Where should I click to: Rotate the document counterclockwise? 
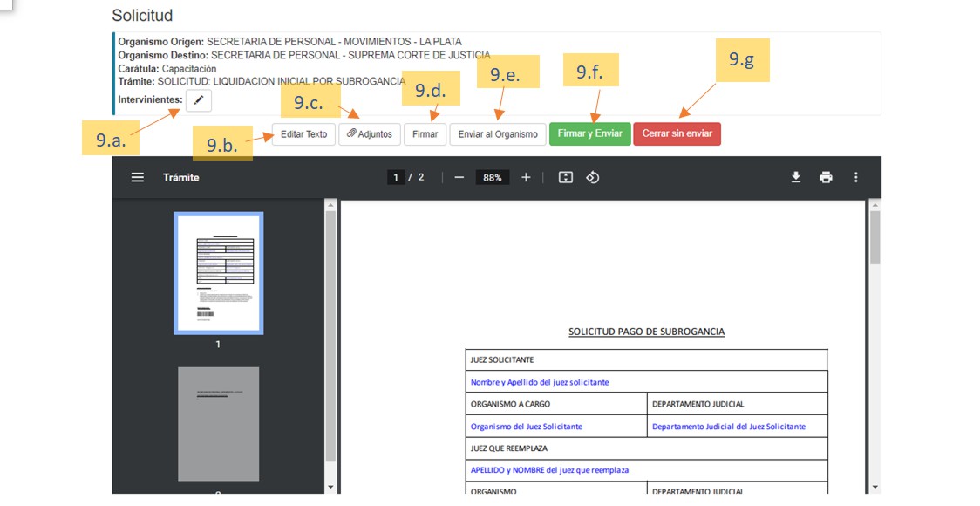593,177
